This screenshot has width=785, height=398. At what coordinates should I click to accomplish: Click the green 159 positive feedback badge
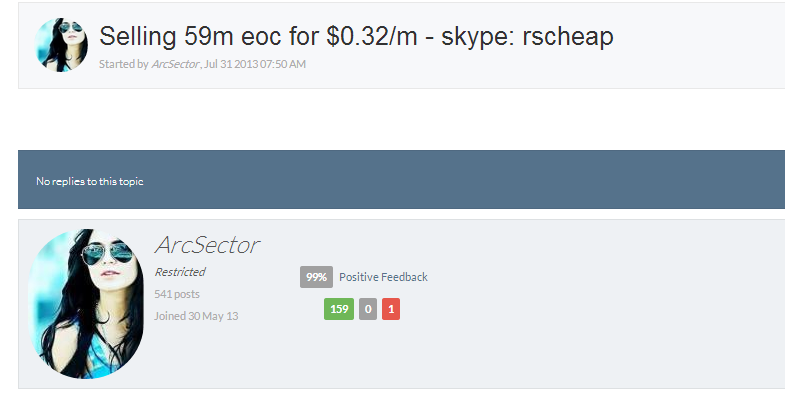coord(339,309)
